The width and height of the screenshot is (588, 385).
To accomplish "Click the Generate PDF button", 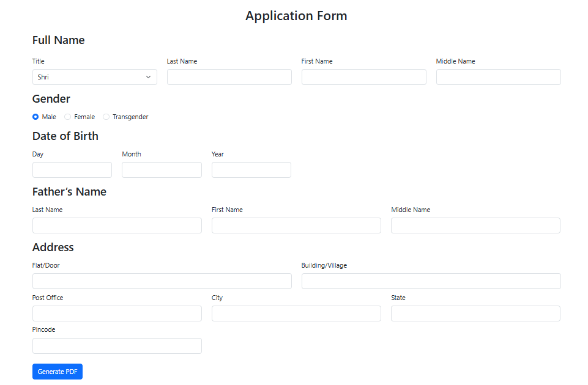I will (58, 372).
